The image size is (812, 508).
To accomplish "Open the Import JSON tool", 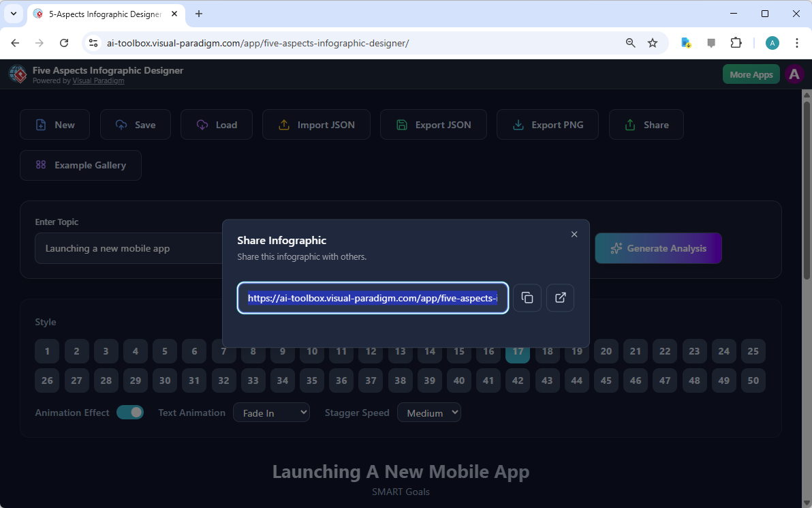I will click(316, 124).
